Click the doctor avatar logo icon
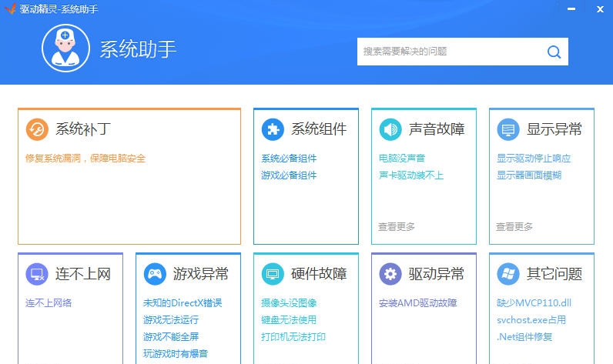The image size is (613, 364). click(x=65, y=48)
